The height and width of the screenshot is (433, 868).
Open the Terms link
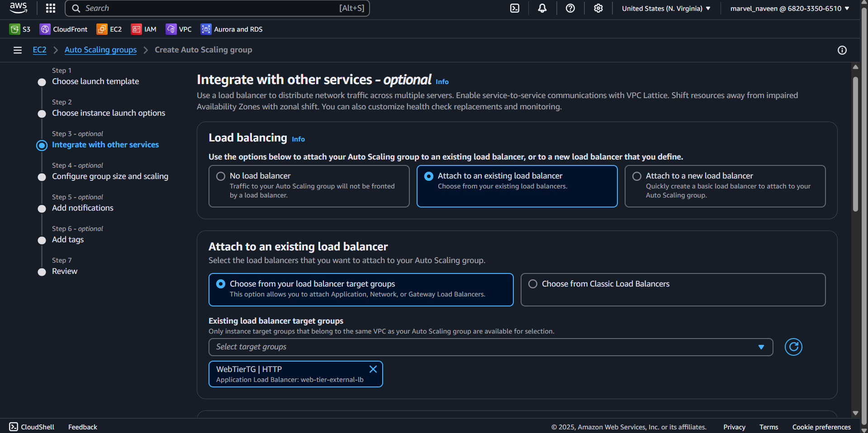768,427
